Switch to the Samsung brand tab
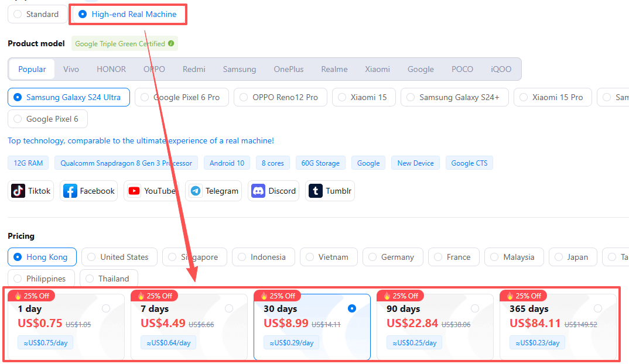This screenshot has height=364, width=629. point(239,69)
